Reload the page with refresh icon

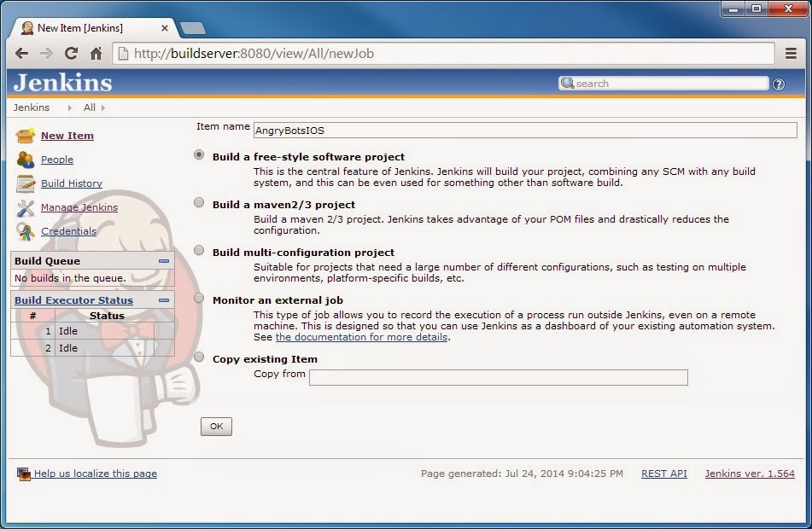point(71,53)
